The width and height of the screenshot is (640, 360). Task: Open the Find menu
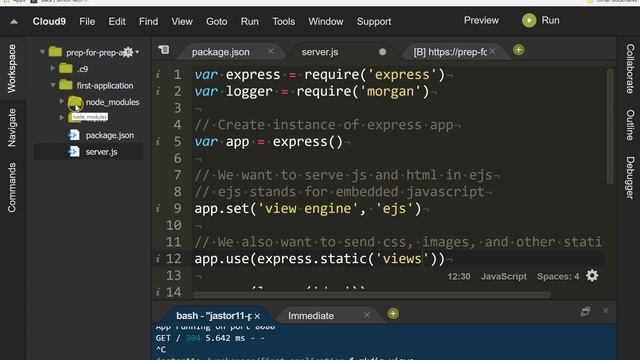[148, 21]
